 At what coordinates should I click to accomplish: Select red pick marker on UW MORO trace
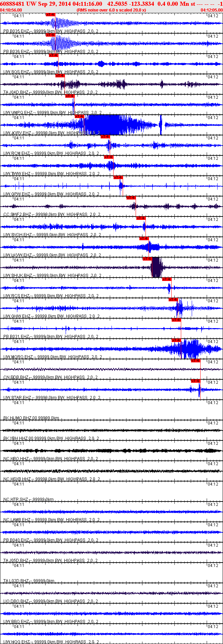(x=176, y=340)
